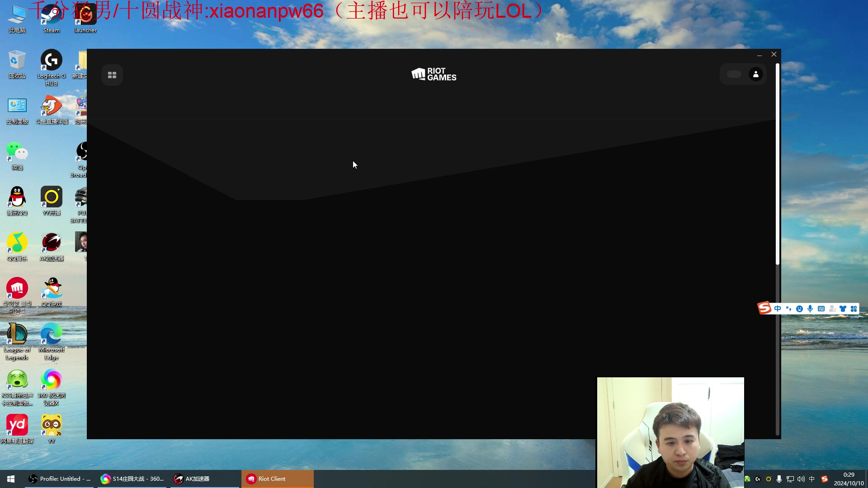Screen dimensions: 868x488
Task: Switch to S14庄园大战 360 browser taskbar item
Action: click(x=132, y=479)
